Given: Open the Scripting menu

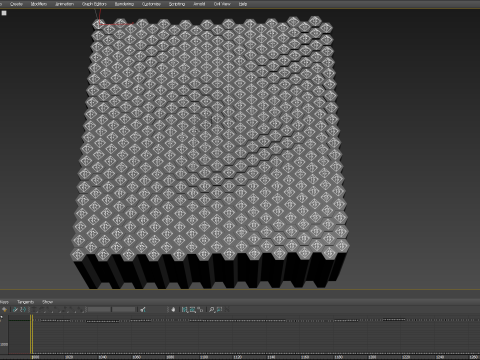Looking at the screenshot, I should 177,4.
